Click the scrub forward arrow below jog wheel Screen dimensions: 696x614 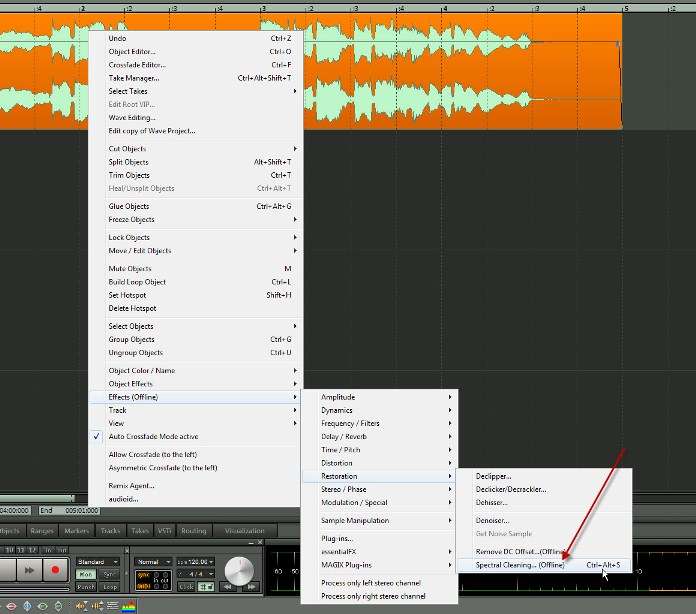[251, 587]
